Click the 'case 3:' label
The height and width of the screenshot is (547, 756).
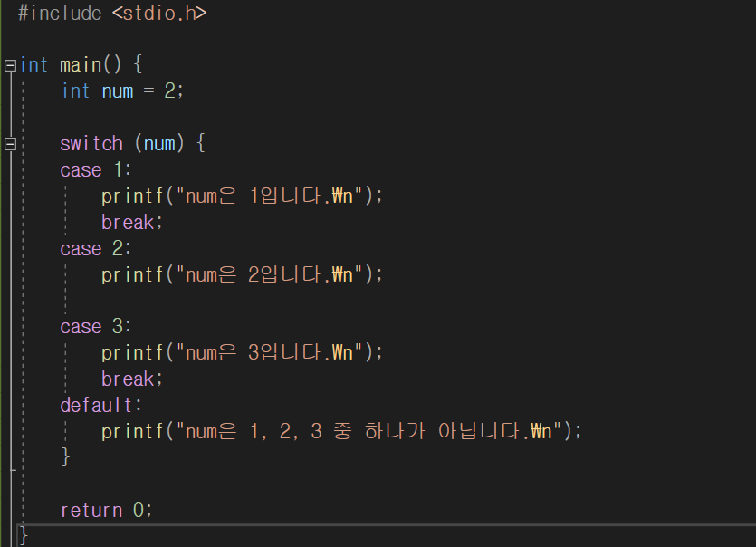tap(95, 327)
